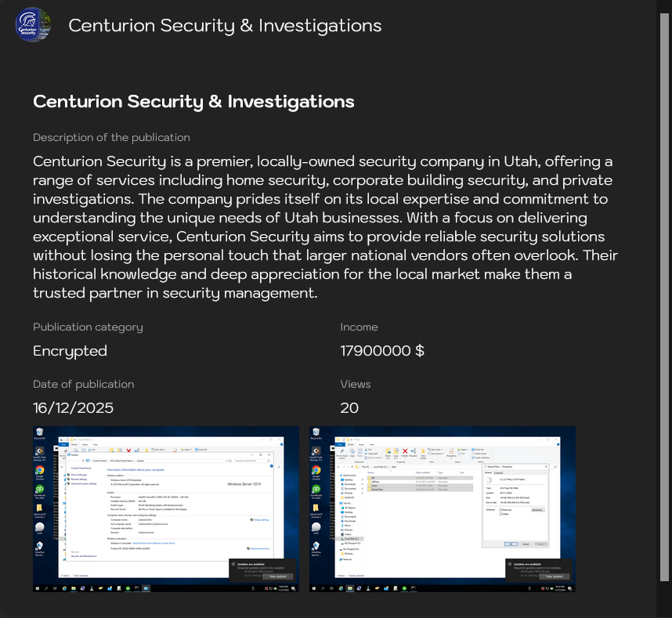Click QuickBooks desktop icon in the right screenshot
The image size is (672, 618).
[x=316, y=490]
